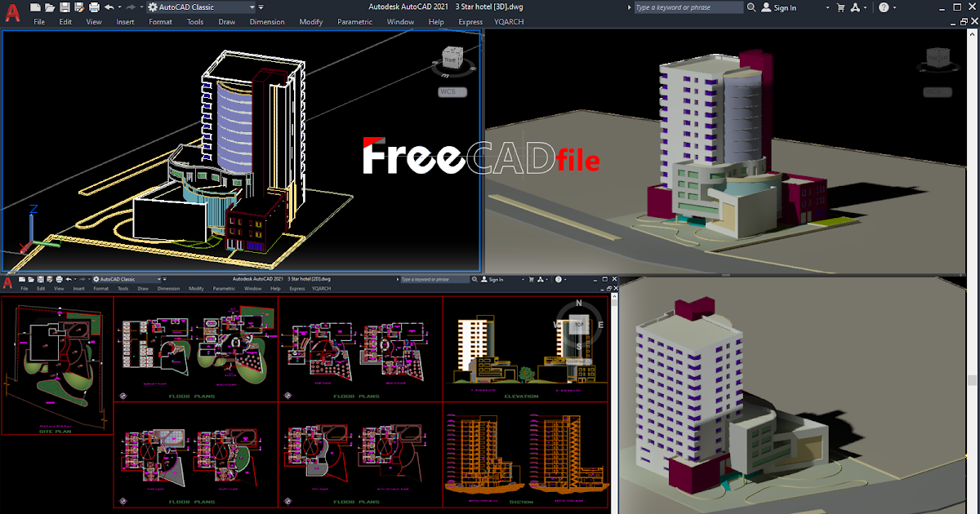Save the drawing using the Save icon

(65, 7)
